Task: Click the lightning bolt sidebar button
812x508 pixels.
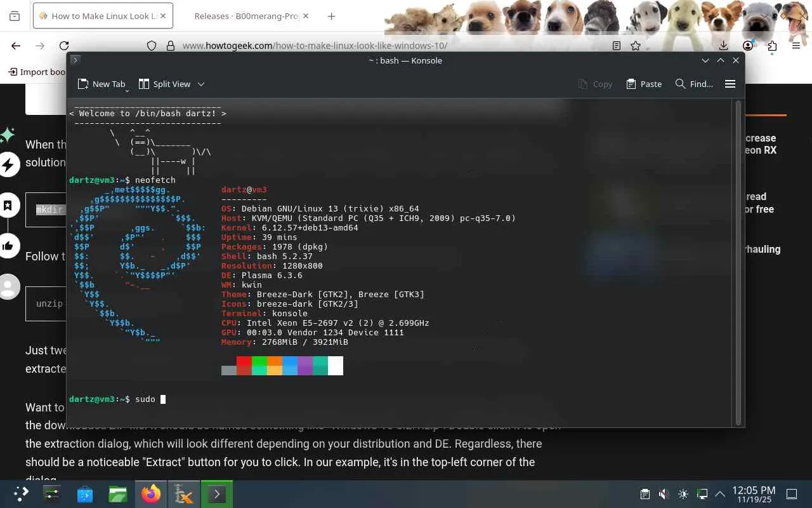Action: tap(8, 166)
